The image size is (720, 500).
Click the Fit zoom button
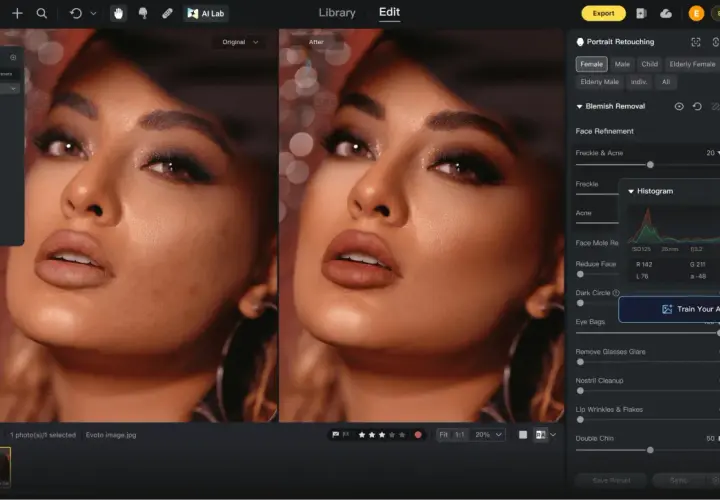click(444, 435)
